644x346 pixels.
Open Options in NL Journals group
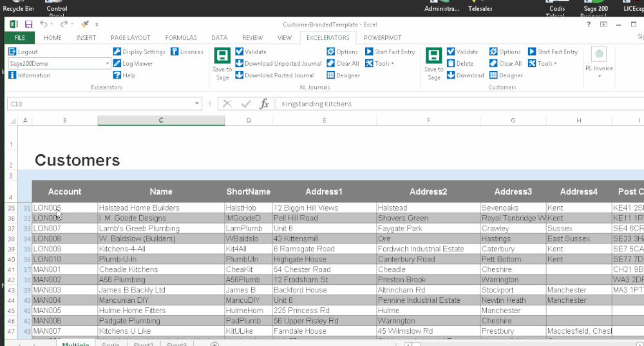click(x=343, y=52)
